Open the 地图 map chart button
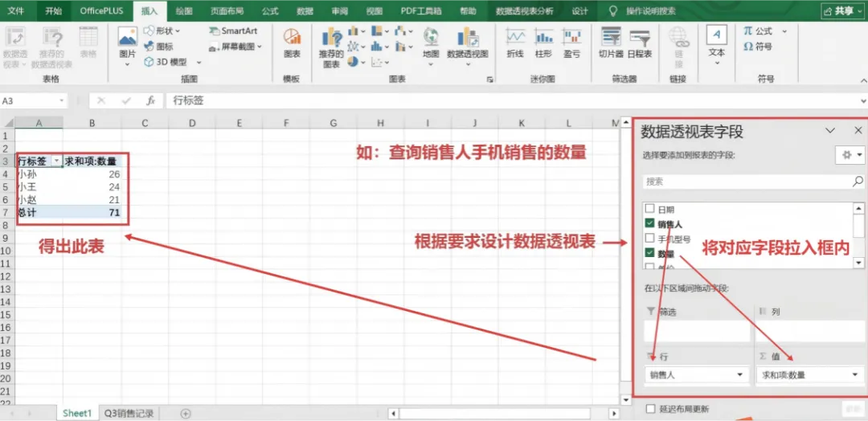 431,47
